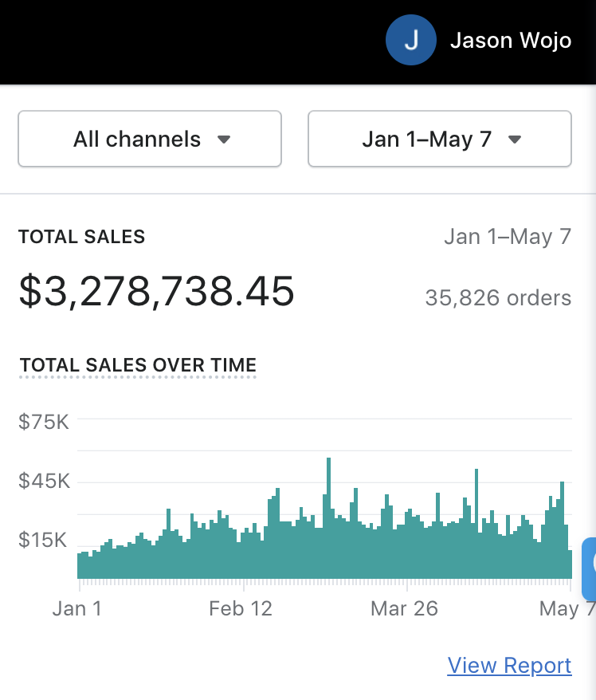Click the blue widget on the right edge

590,569
